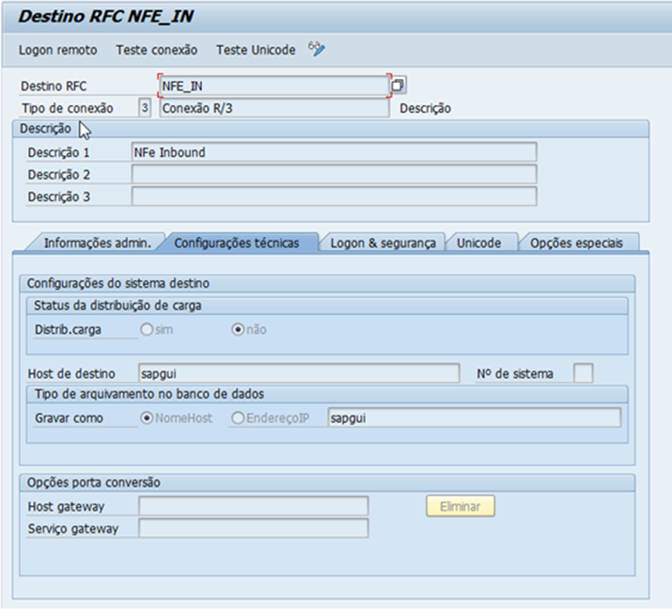Switch to Informações admin. tab
The width and height of the screenshot is (672, 616).
[x=98, y=243]
